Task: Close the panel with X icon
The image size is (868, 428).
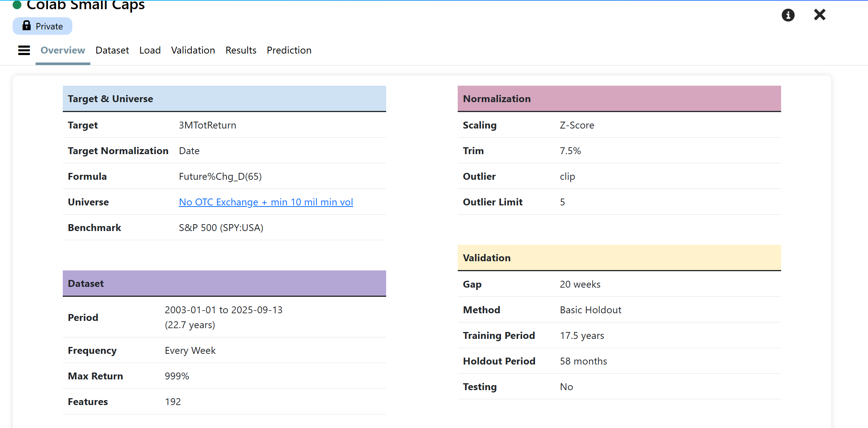Action: (x=819, y=15)
